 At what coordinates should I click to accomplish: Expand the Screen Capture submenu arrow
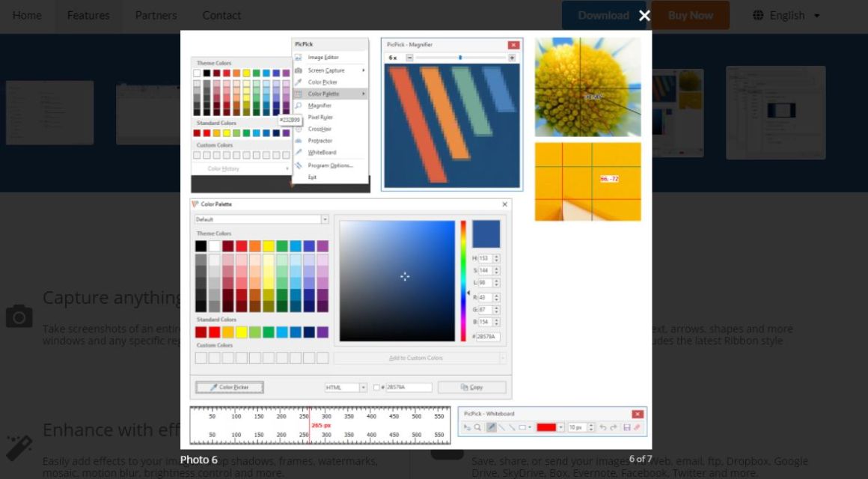[x=364, y=70]
